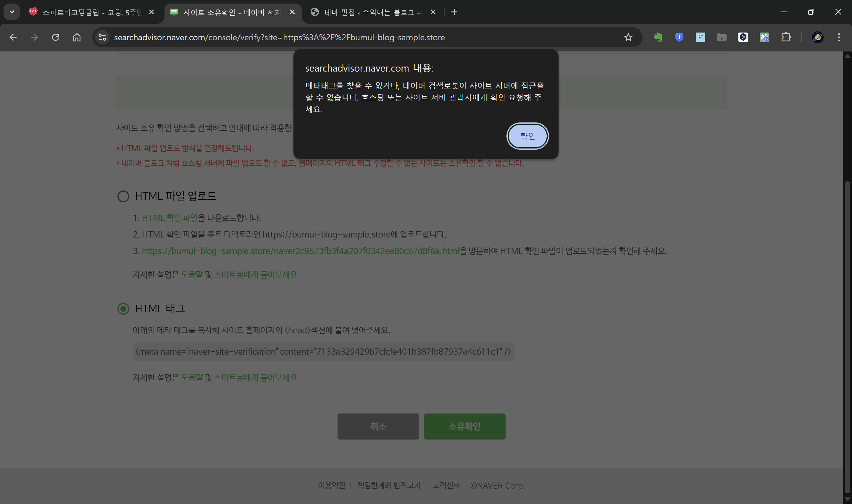Open the Chrome three-dot menu

pyautogui.click(x=839, y=37)
